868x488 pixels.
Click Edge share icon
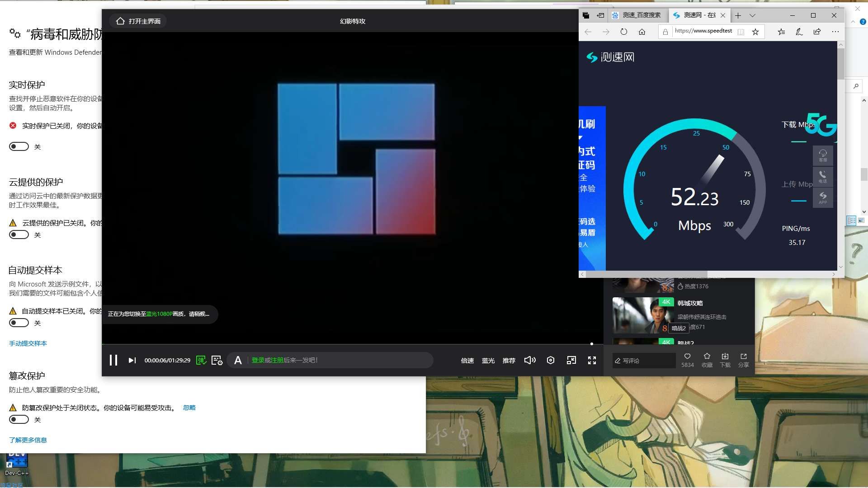tap(817, 32)
